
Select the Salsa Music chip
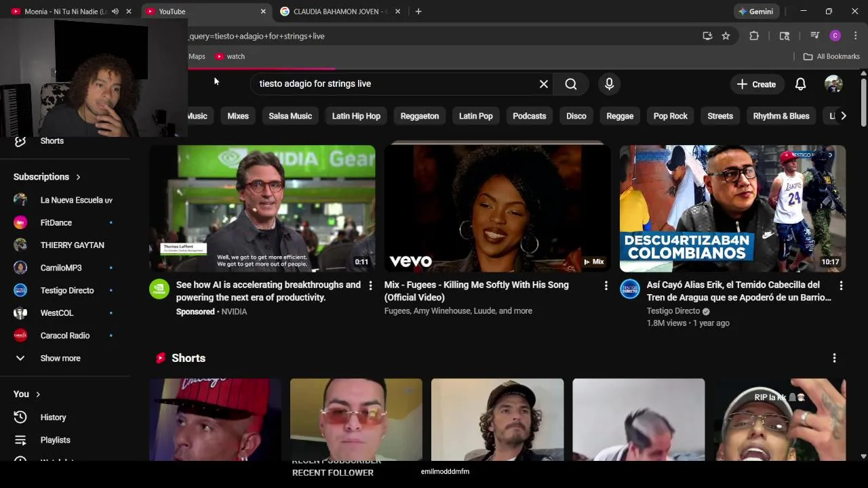coord(290,116)
